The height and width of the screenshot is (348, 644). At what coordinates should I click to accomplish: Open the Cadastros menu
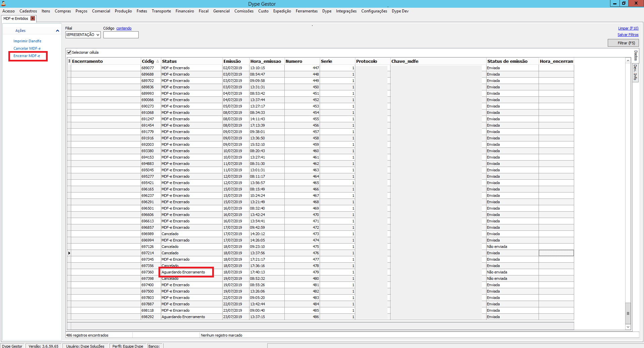coord(28,11)
